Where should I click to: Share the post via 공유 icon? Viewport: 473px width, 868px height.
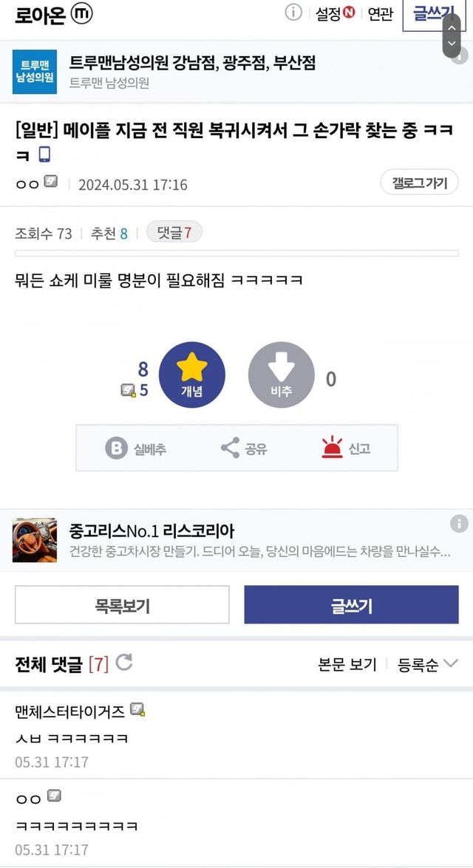click(x=230, y=448)
